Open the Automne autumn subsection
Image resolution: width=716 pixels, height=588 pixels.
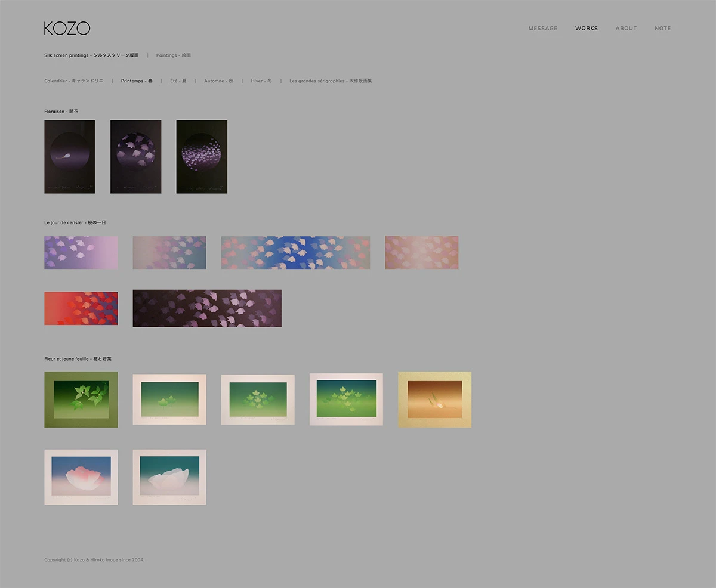pyautogui.click(x=218, y=81)
